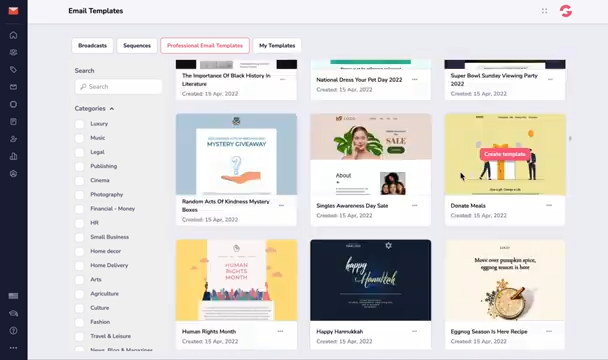
Task: Click the red profile logo icon
Action: (x=566, y=11)
